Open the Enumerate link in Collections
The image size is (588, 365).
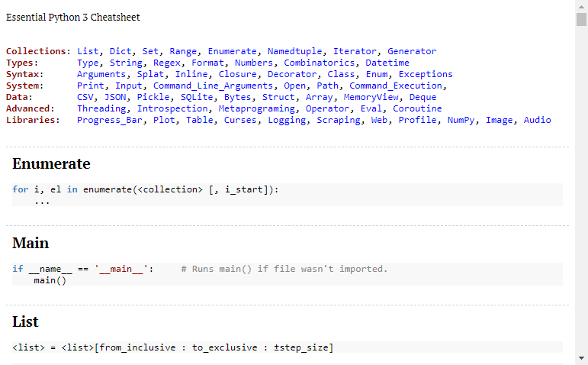tap(232, 51)
